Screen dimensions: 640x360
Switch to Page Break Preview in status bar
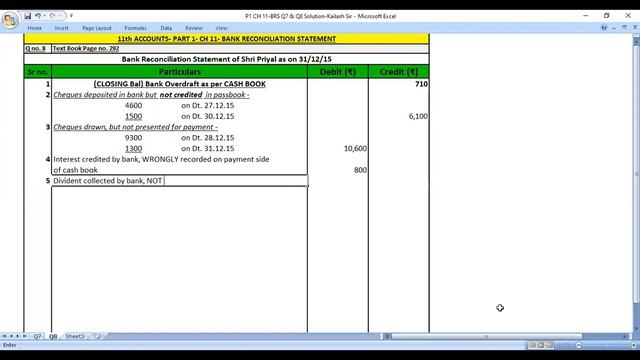tap(549, 345)
